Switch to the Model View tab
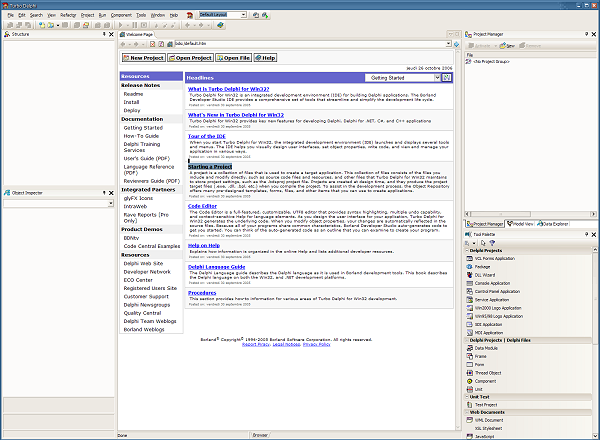 point(522,224)
